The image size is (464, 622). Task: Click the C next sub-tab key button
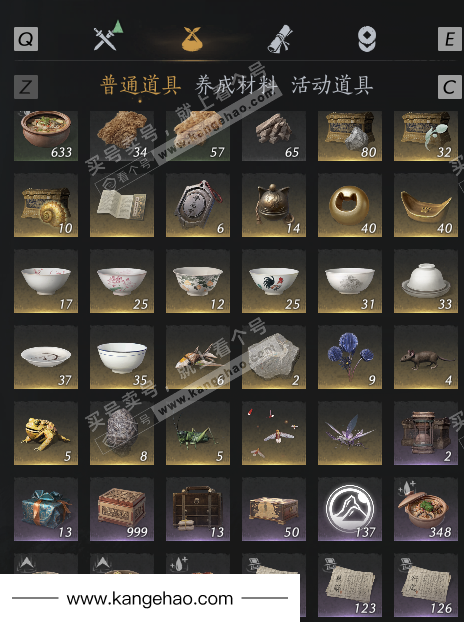click(450, 87)
